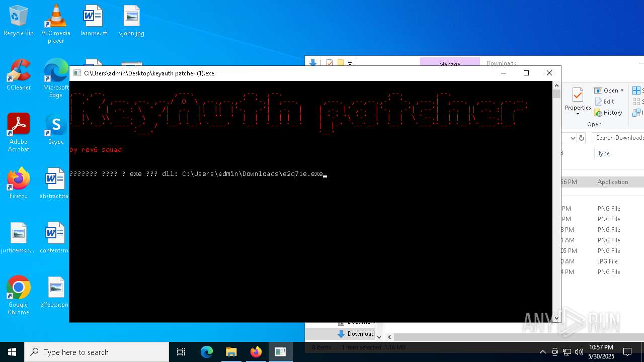The height and width of the screenshot is (362, 644).
Task: Click the console's scroll up arrow
Action: 556,85
